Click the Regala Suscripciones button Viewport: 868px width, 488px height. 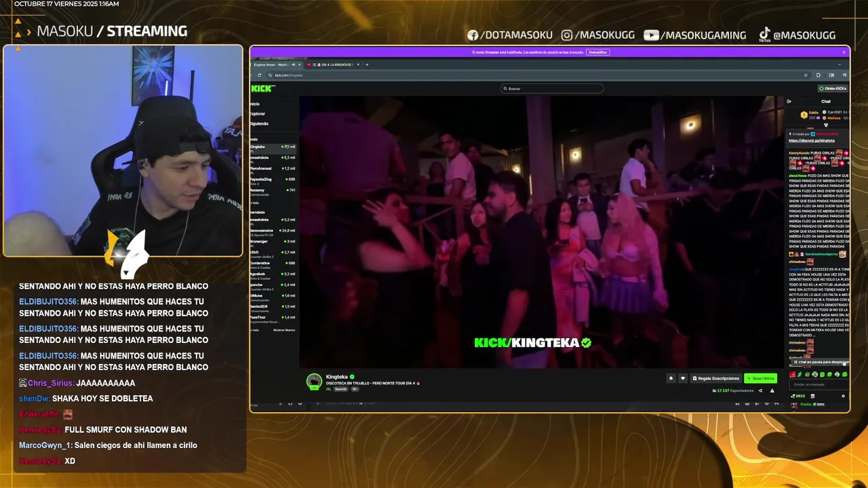pos(715,378)
